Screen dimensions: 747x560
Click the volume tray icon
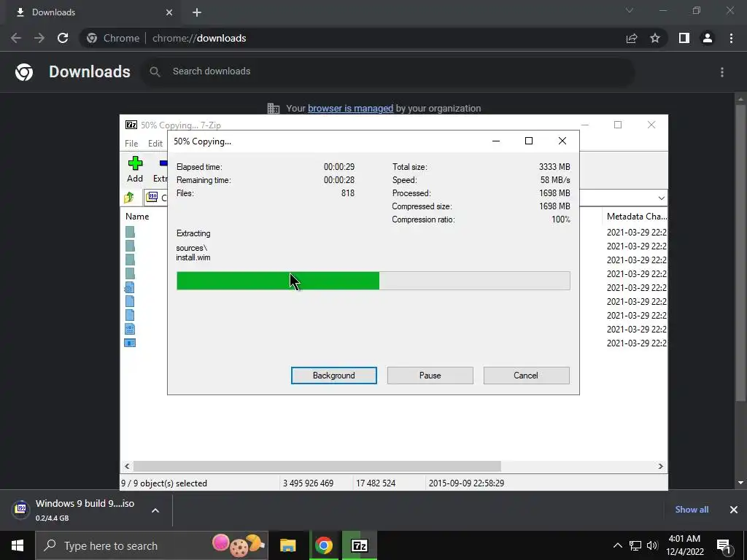652,545
